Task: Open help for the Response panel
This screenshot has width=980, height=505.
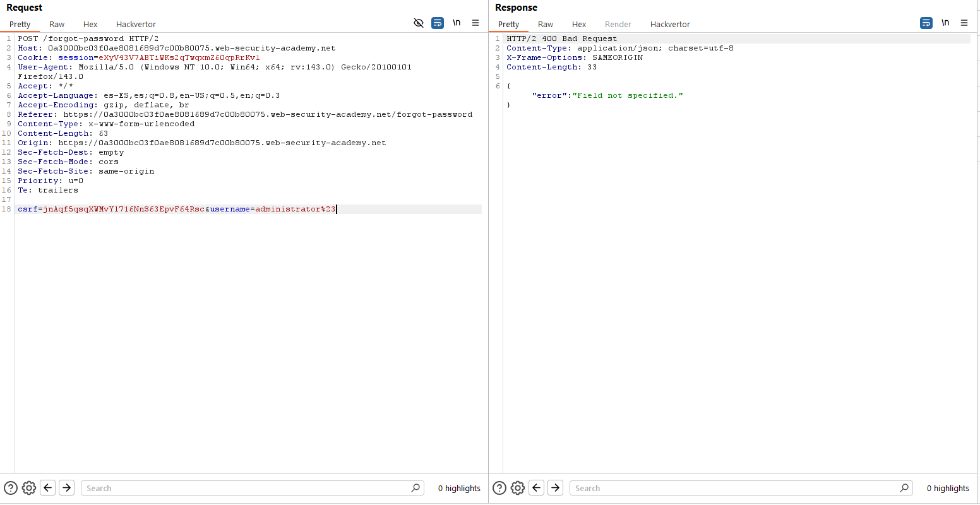Action: click(499, 488)
